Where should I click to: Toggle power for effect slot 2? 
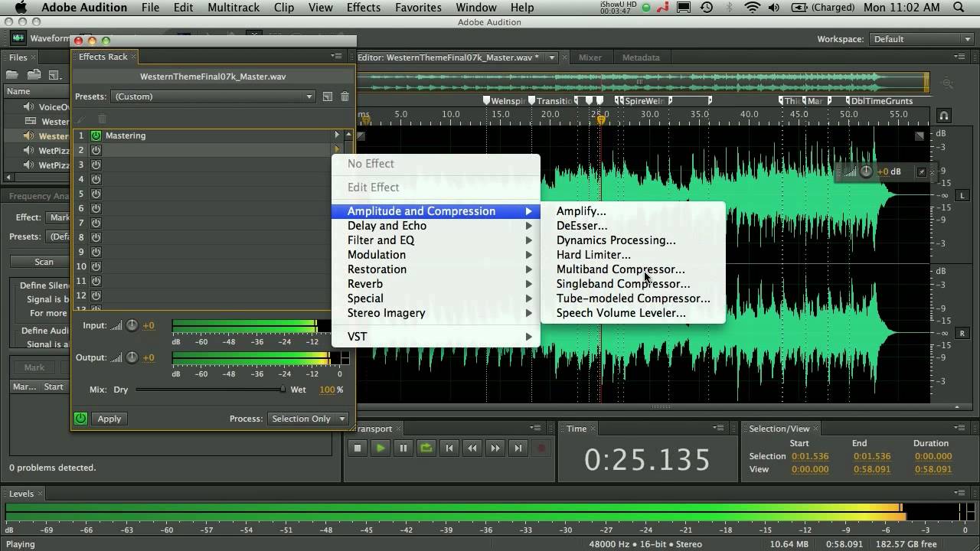tap(96, 150)
